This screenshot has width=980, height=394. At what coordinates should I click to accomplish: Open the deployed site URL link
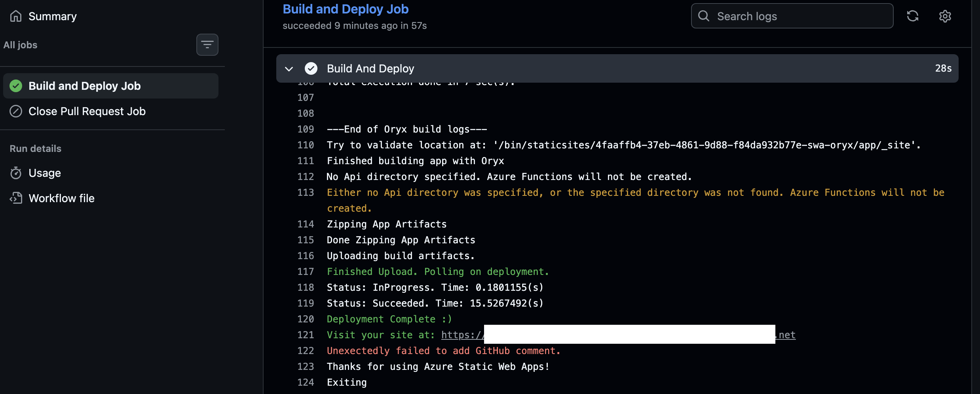point(618,335)
